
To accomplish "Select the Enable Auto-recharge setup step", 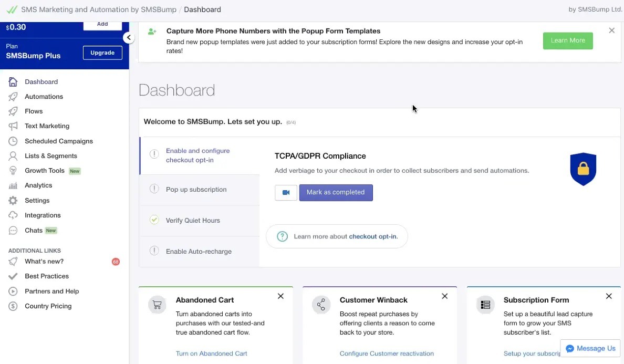I will pyautogui.click(x=199, y=252).
